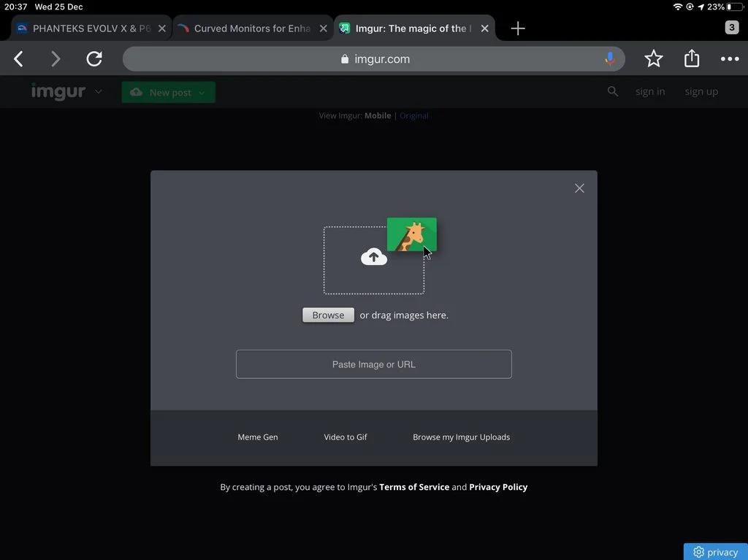Click the giraffe image thumbnail

(412, 234)
